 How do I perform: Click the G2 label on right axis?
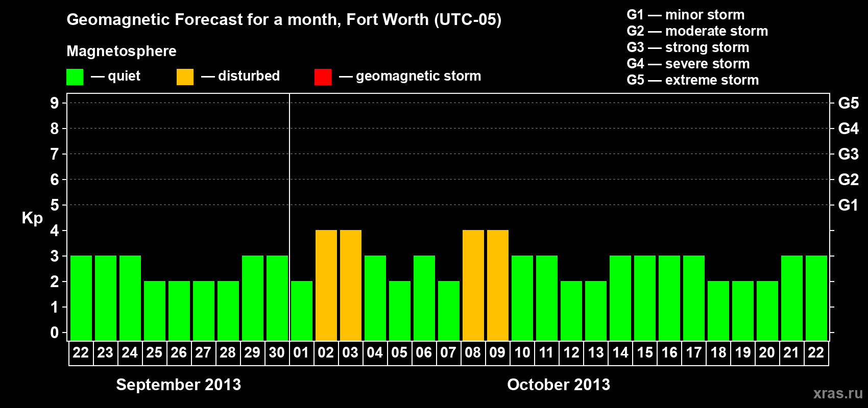849,180
